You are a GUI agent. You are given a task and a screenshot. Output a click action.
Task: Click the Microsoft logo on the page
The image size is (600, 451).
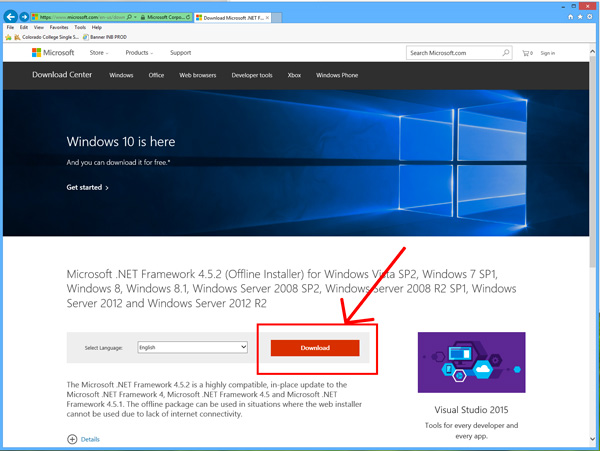point(53,53)
